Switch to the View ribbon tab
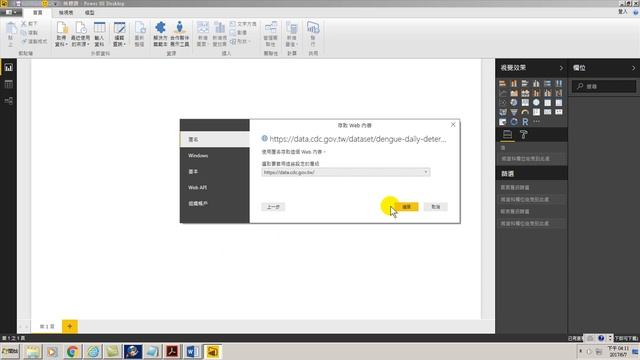This screenshot has width=640, height=360. [x=66, y=13]
